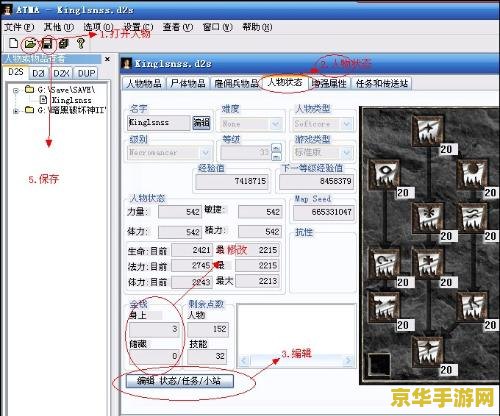
Task: Open the 帮助(H) menu
Action: tap(257, 27)
